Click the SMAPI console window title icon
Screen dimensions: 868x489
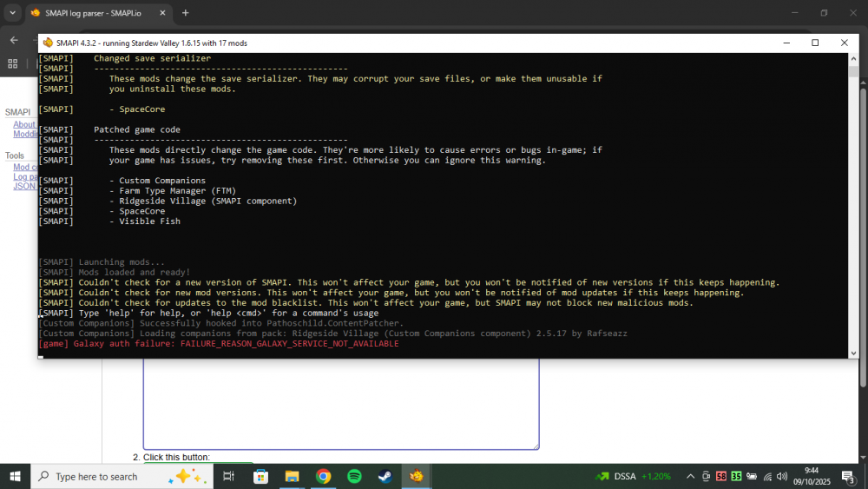48,43
